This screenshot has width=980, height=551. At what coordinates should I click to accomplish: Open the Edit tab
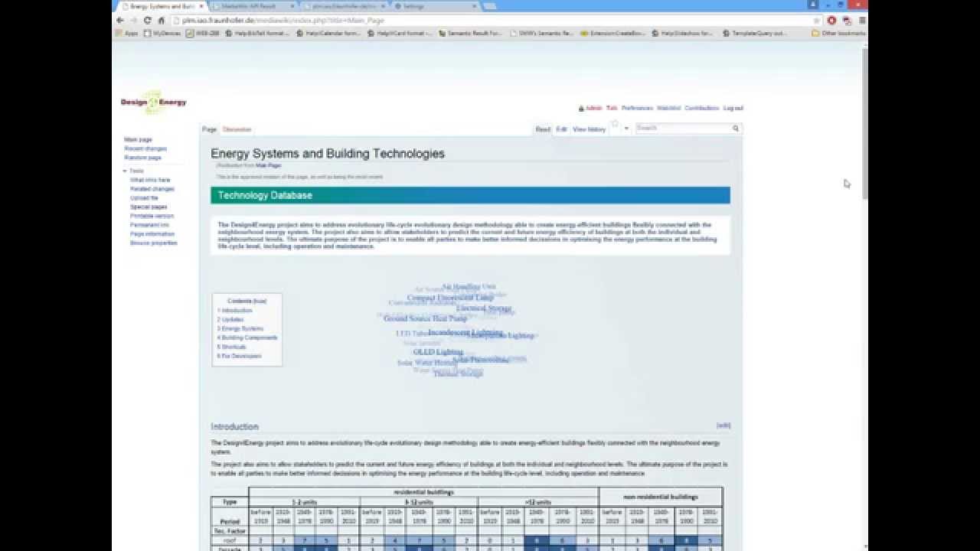click(561, 129)
